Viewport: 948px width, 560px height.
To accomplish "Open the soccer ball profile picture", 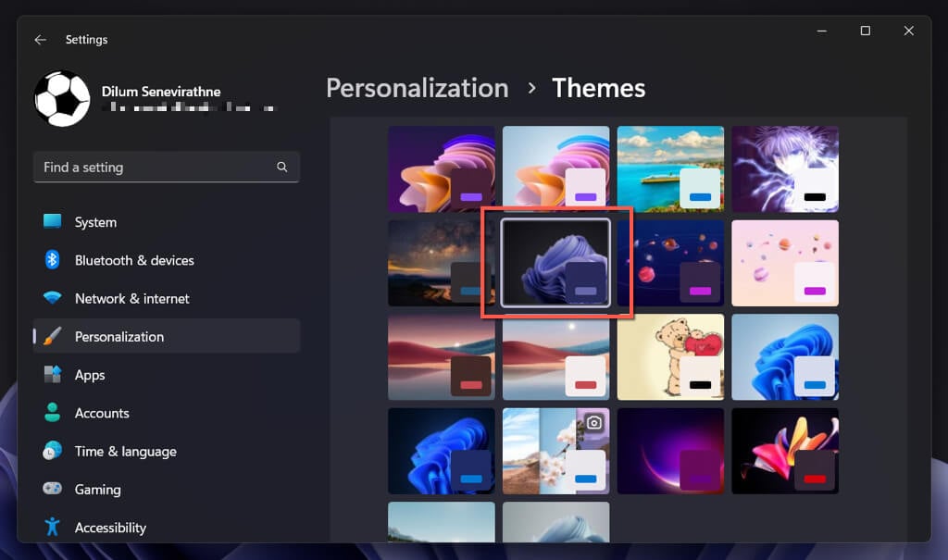I will 62,98.
